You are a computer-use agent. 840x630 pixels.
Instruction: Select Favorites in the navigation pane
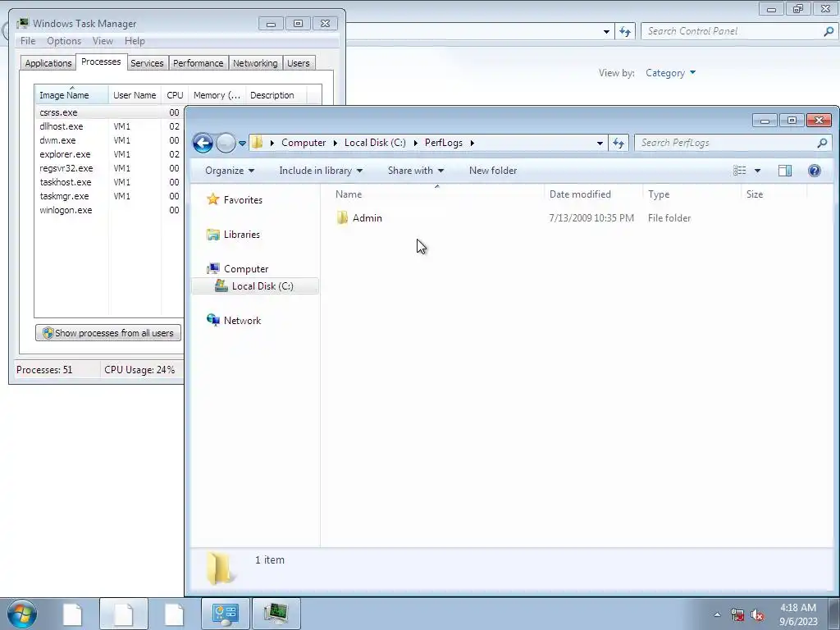coord(243,200)
